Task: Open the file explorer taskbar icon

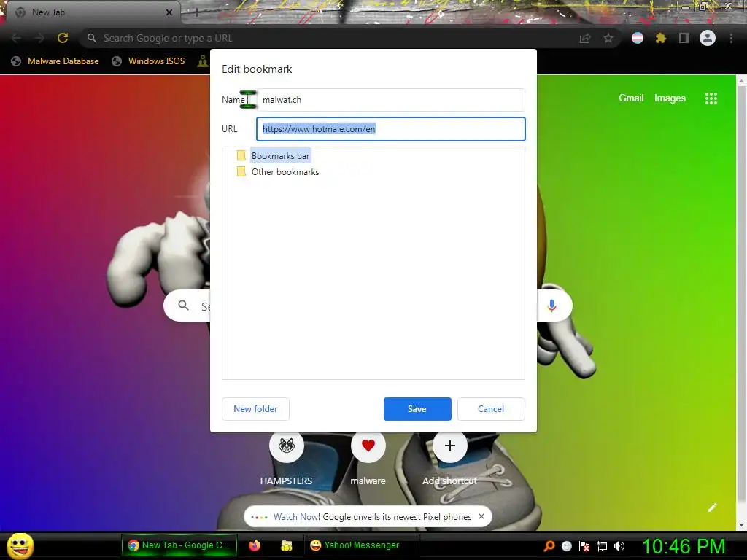Action: coord(286,545)
